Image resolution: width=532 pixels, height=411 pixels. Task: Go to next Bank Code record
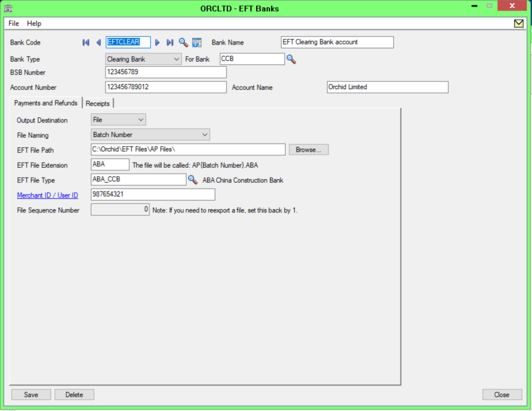tap(157, 43)
